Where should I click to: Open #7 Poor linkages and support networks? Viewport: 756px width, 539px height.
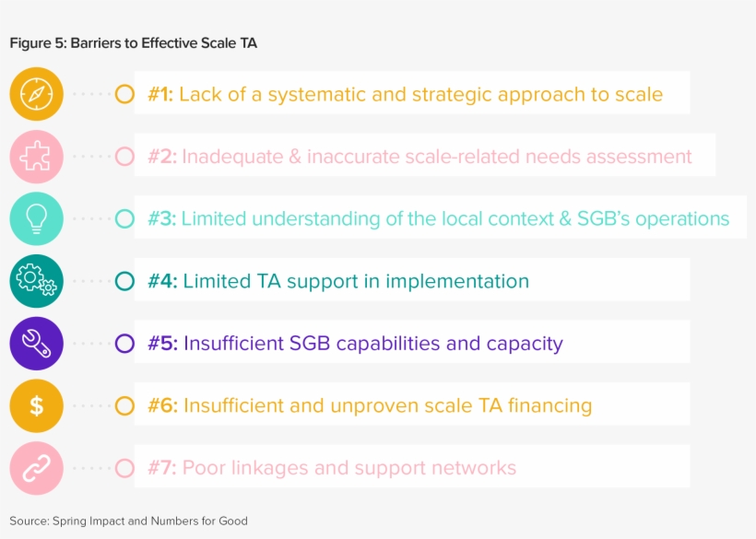[x=332, y=468]
